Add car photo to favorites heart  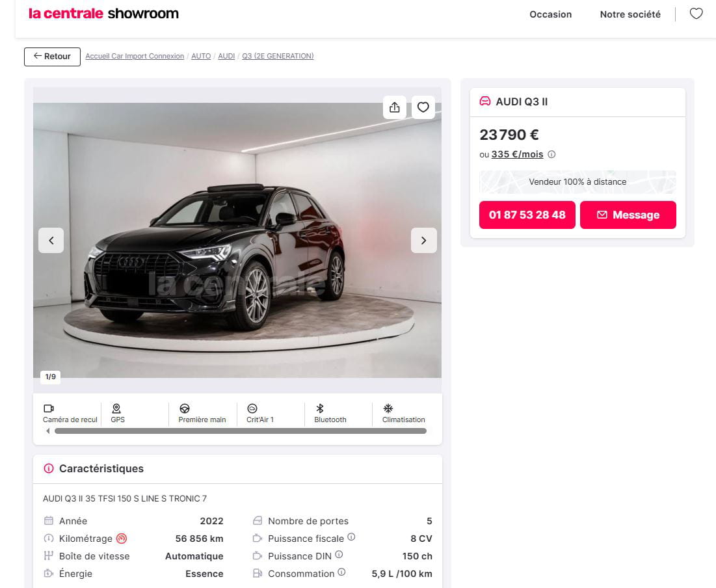[423, 107]
